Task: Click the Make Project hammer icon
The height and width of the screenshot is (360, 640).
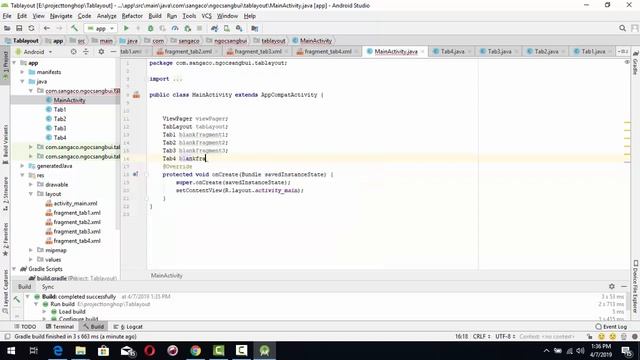Action: point(74,28)
